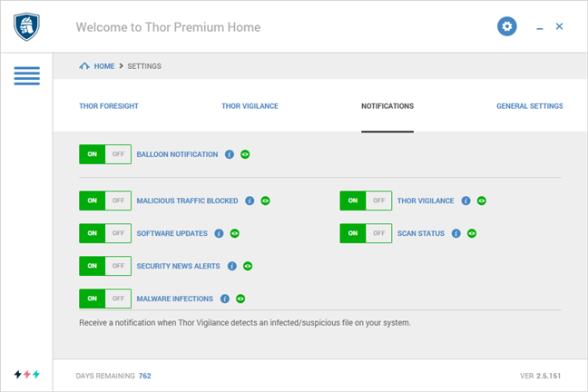Click the Balloon Notification label
The width and height of the screenshot is (588, 392).
(177, 154)
